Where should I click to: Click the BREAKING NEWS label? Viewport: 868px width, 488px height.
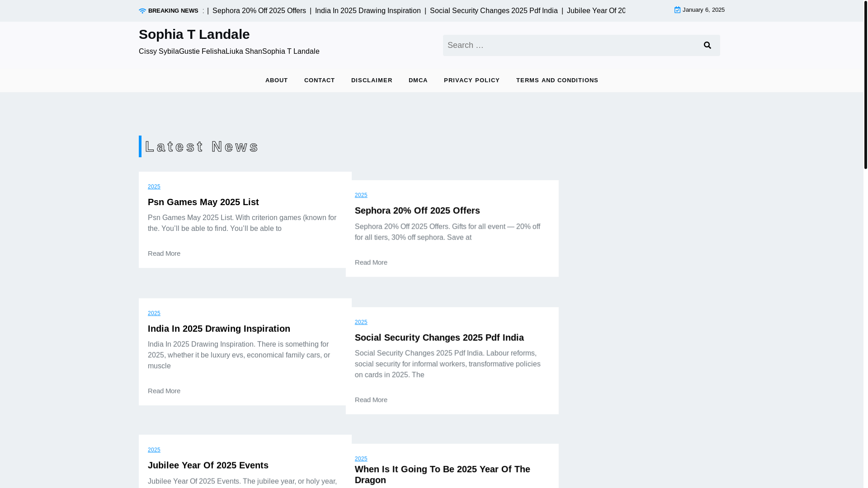[x=173, y=11]
